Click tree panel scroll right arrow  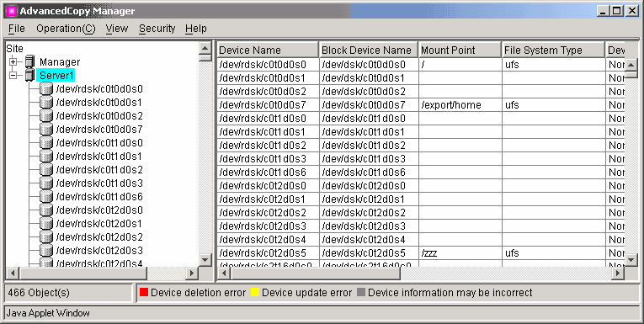coord(191,273)
